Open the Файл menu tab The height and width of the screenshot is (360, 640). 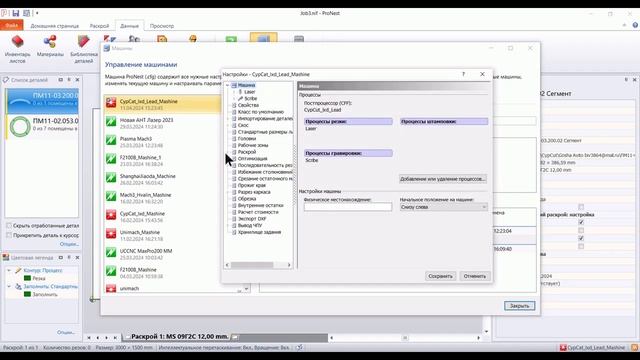[12, 25]
